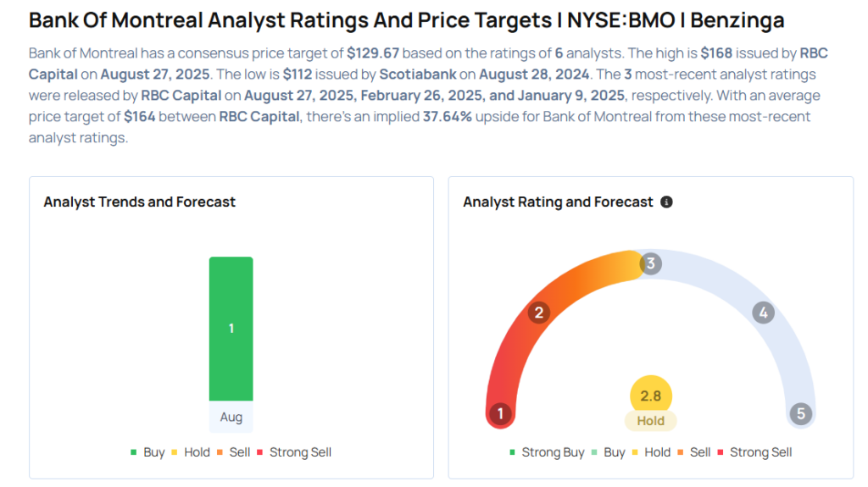This screenshot has height=487, width=868.
Task: Click the info icon beside Analyst Rating and Forecast
Action: click(666, 202)
